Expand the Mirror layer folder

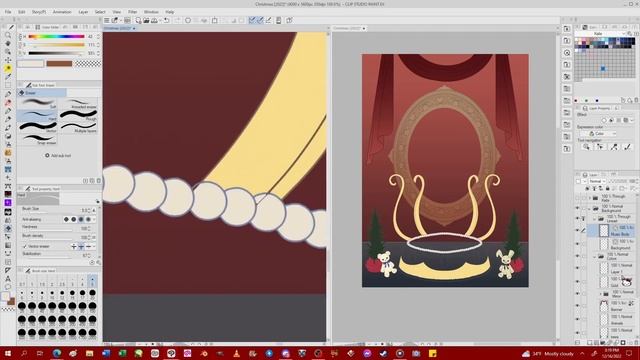point(600,294)
